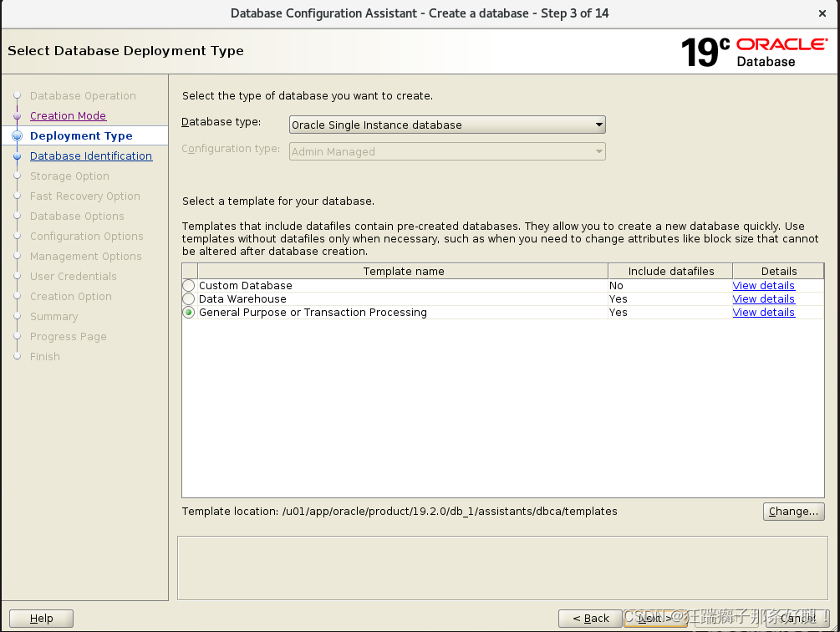The height and width of the screenshot is (632, 840).
Task: View details for Data Warehouse template
Action: 763,298
